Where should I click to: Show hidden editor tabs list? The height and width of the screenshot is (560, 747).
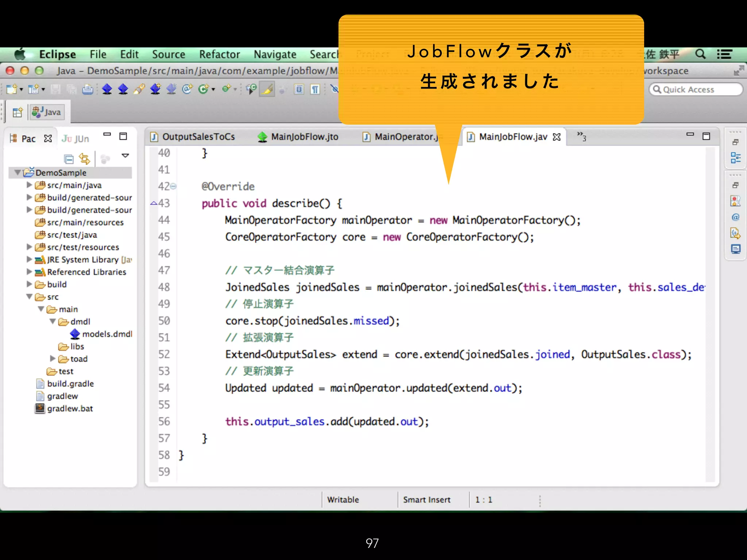(x=581, y=137)
